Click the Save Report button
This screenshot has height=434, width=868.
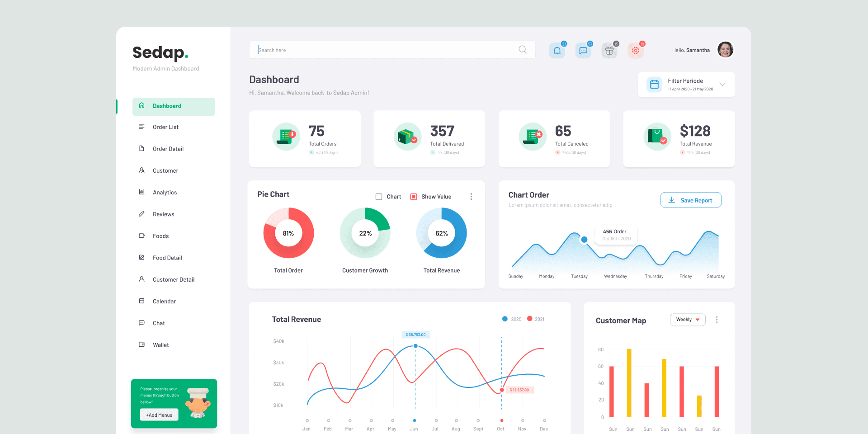point(691,200)
